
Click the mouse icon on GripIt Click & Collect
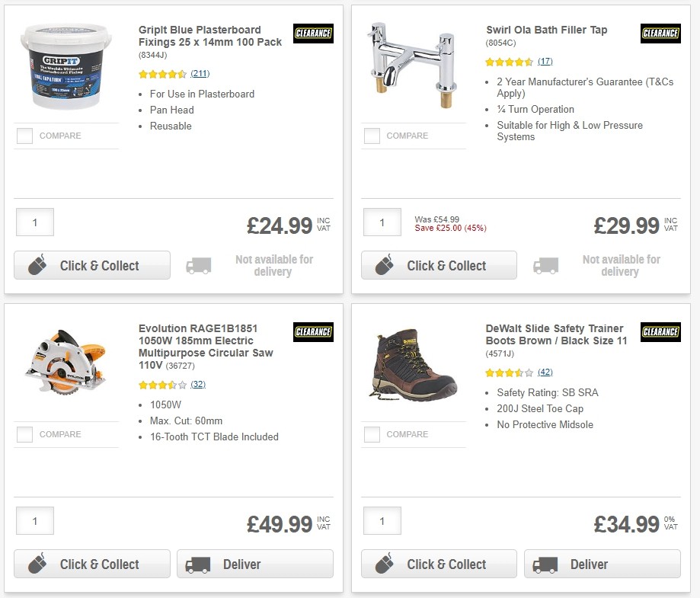coord(37,265)
